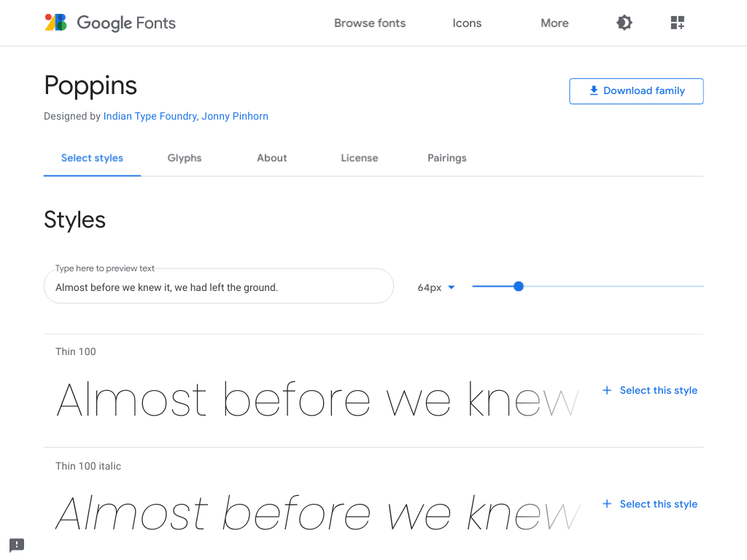Open the Pairings tab
Screen dimensions: 747x560
pos(447,157)
